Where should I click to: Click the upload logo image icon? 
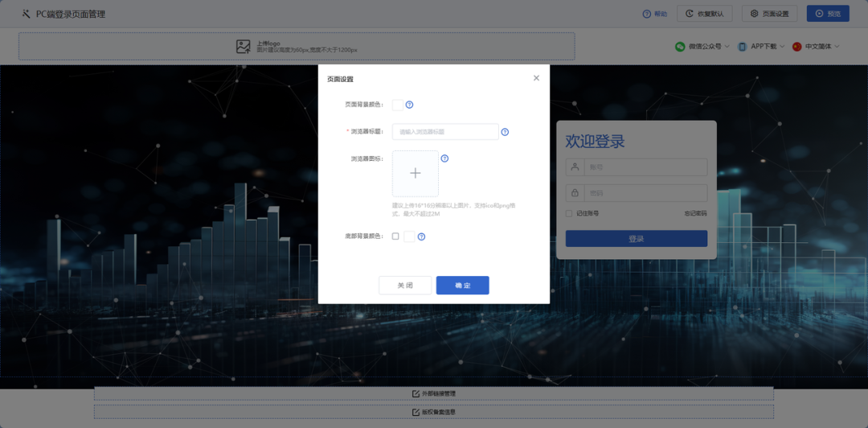point(243,47)
